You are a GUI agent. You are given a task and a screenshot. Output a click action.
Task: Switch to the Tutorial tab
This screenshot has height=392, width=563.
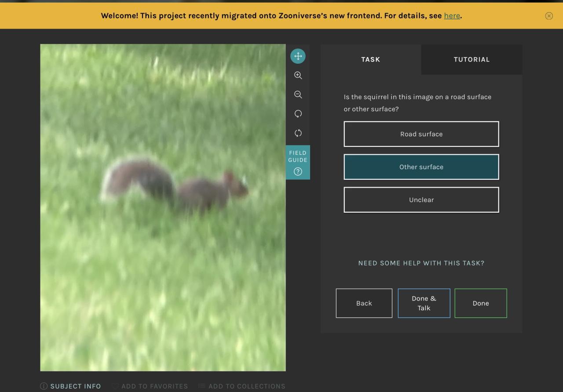point(472,59)
